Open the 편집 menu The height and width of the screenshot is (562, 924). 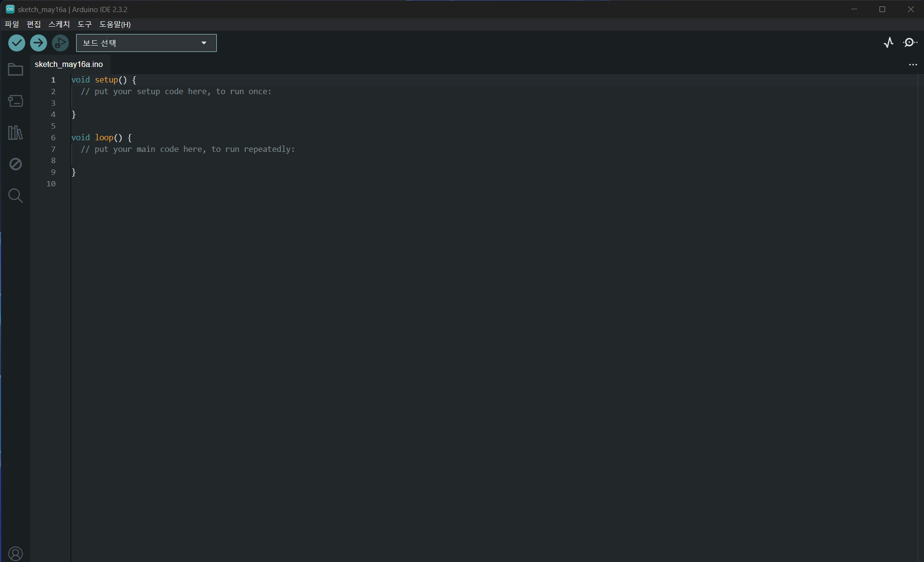coord(34,24)
